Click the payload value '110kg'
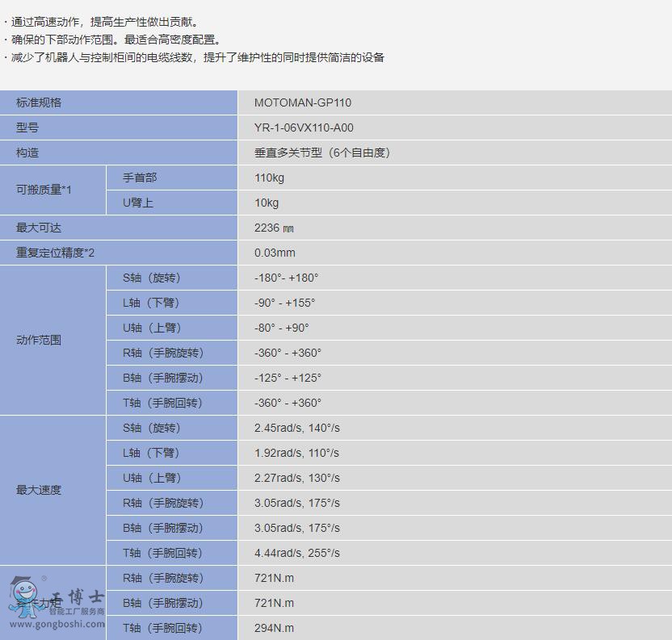The image size is (672, 640). pos(269,178)
